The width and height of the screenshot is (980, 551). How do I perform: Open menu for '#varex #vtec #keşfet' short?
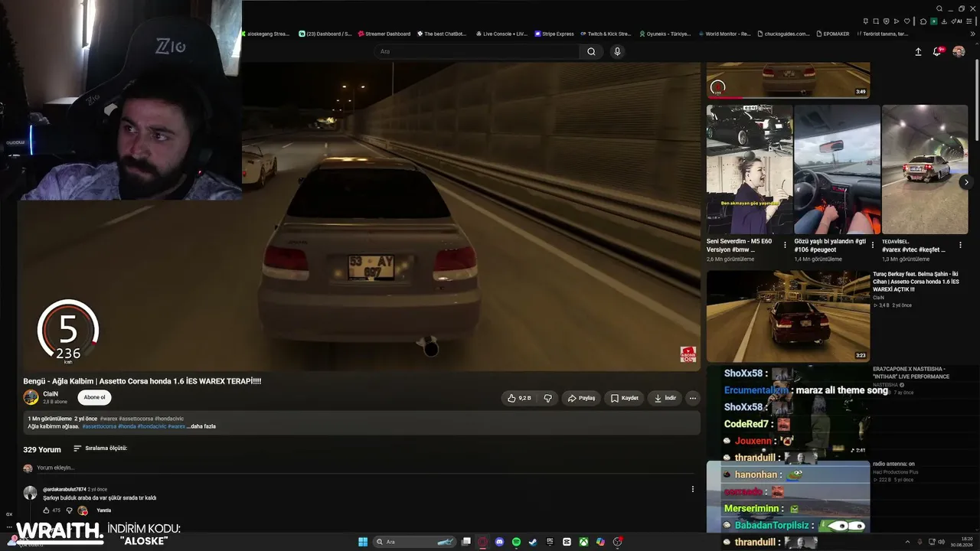(x=961, y=246)
